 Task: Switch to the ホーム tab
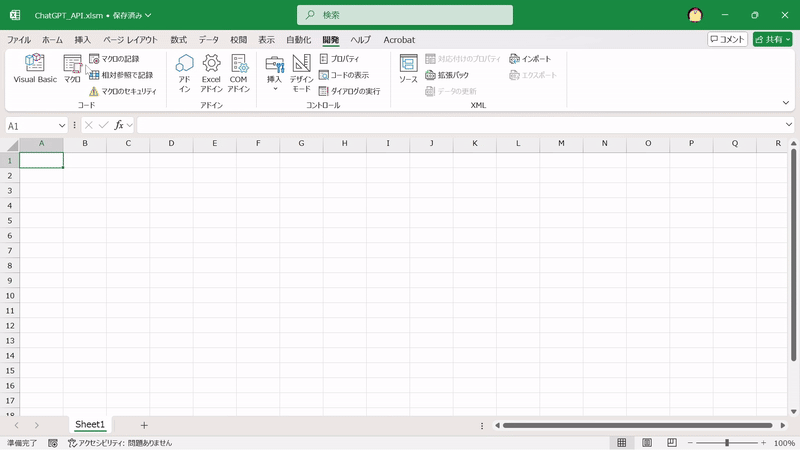(x=52, y=40)
